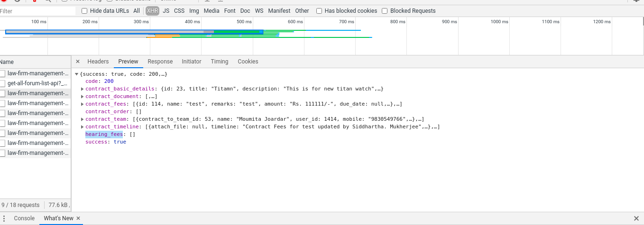The height and width of the screenshot is (225, 644).
Task: Expand contract_timeline array node
Action: [x=83, y=127]
